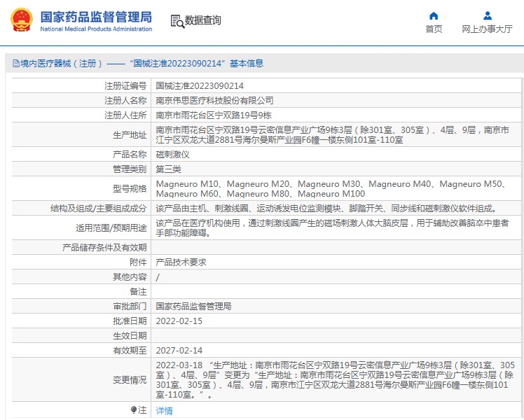Select the 生效日期 label
524x420 pixels.
tap(130, 336)
